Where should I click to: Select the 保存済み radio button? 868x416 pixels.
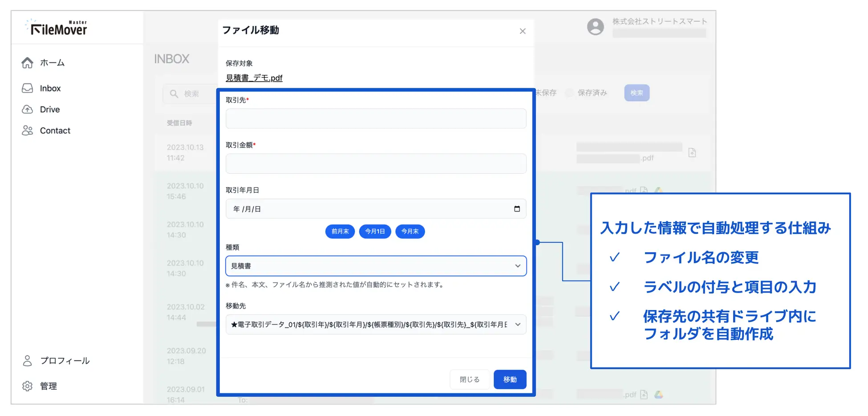569,93
